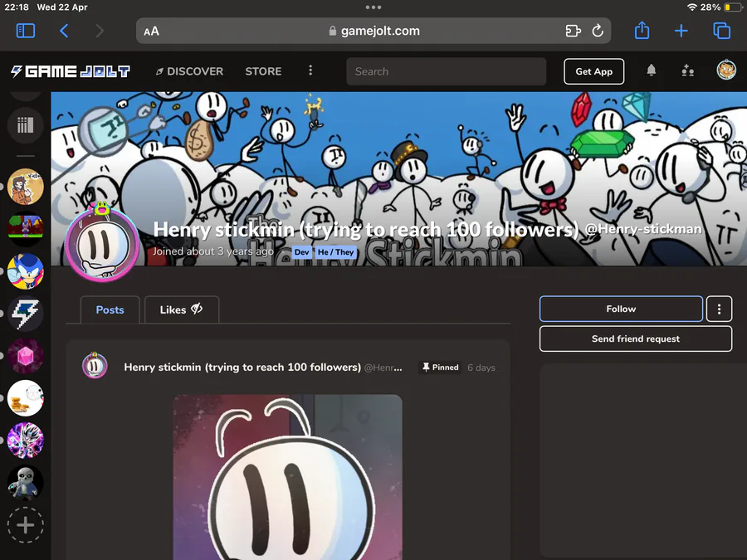Open the Safari share sheet icon
This screenshot has width=747, height=560.
[642, 31]
